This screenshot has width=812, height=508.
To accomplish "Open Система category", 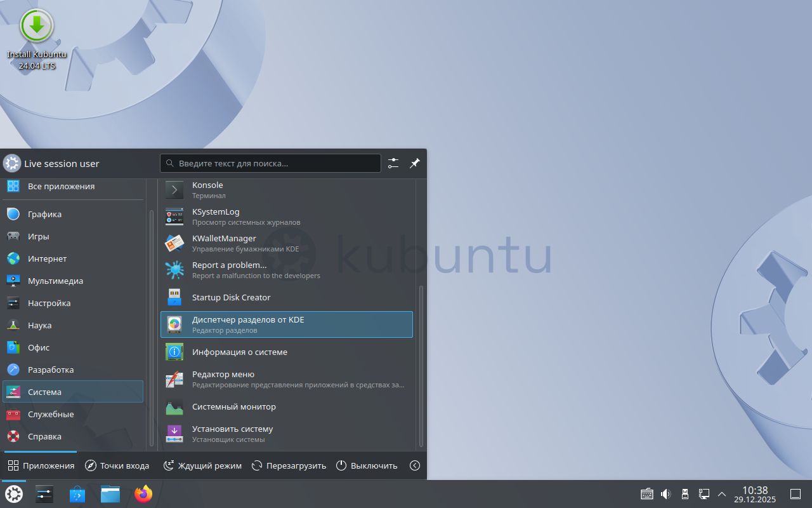I will tap(73, 392).
